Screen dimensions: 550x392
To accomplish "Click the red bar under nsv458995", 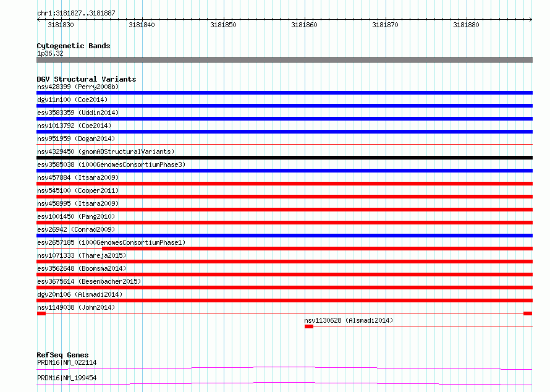I will (284, 210).
